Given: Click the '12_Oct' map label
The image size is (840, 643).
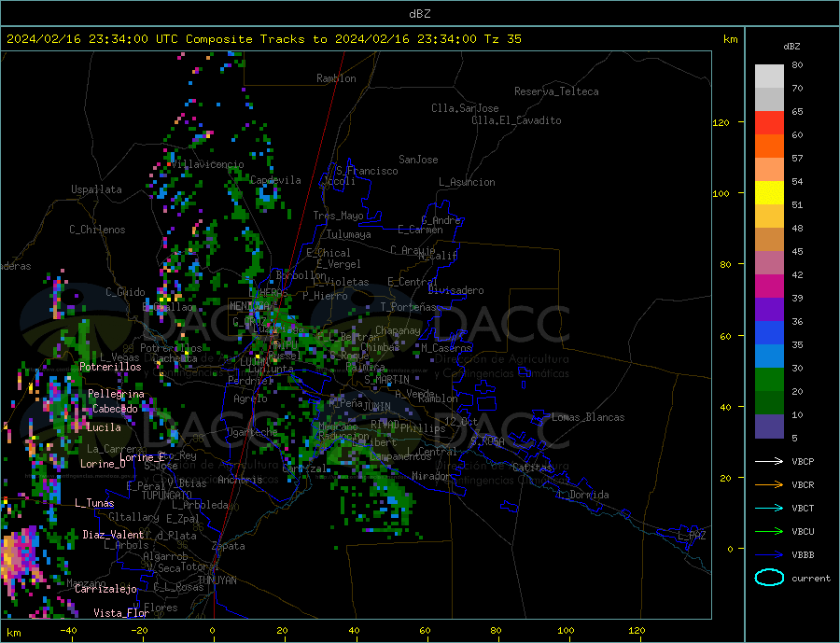Looking at the screenshot, I should click(461, 422).
